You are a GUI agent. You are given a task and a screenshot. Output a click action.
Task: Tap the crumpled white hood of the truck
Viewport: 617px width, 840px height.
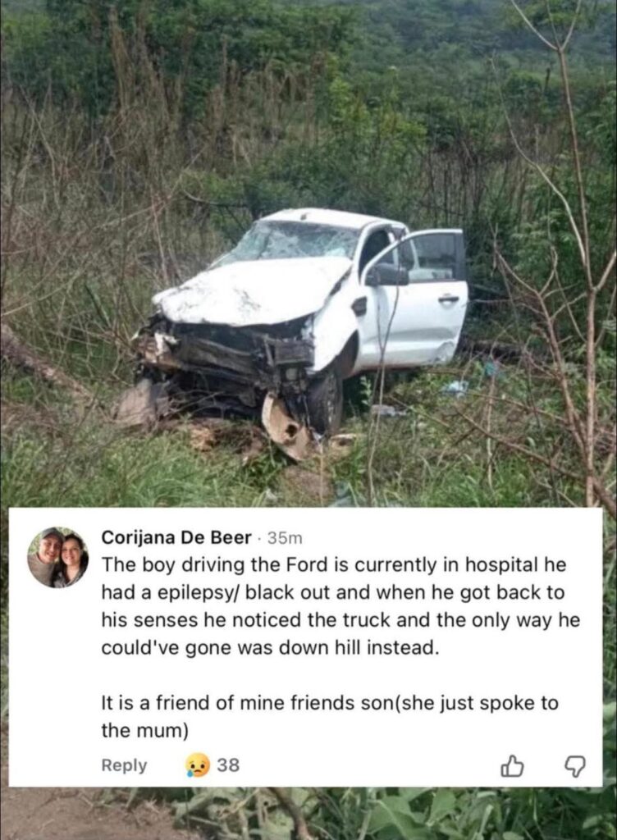click(252, 292)
